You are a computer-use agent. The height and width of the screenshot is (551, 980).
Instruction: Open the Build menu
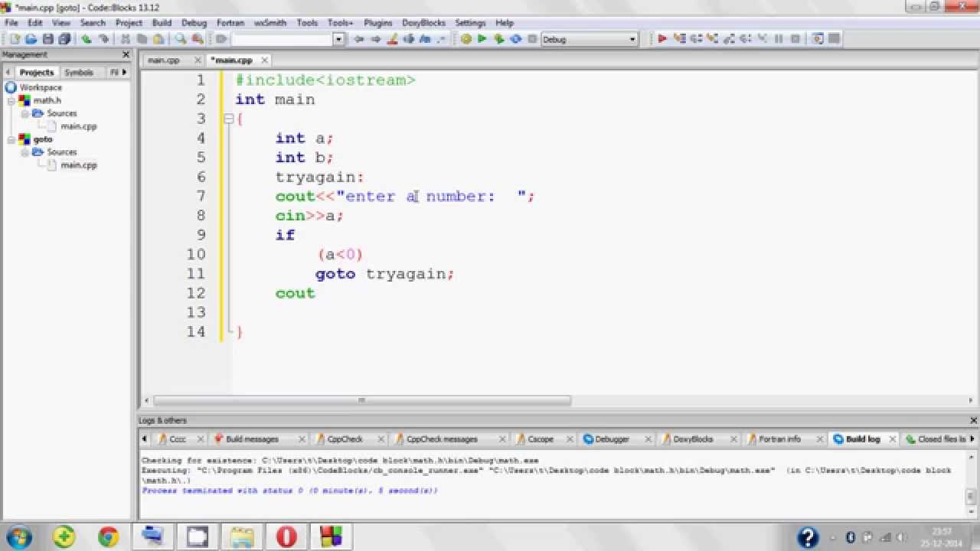click(x=162, y=23)
